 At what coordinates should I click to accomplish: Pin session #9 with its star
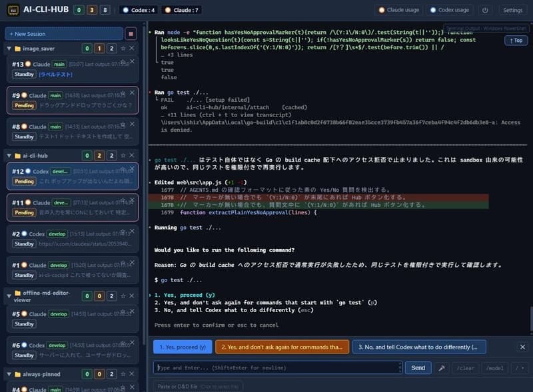123,93
